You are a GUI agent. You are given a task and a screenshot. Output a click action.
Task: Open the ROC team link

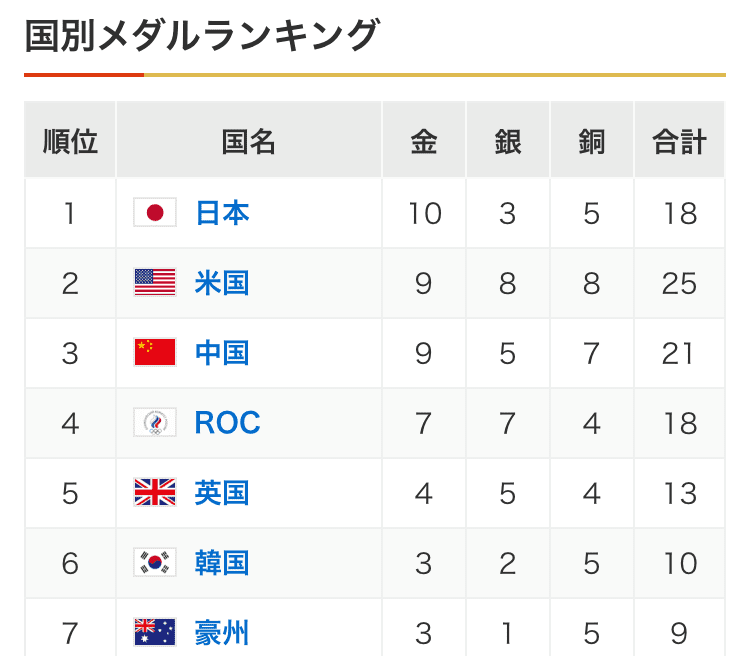(227, 423)
